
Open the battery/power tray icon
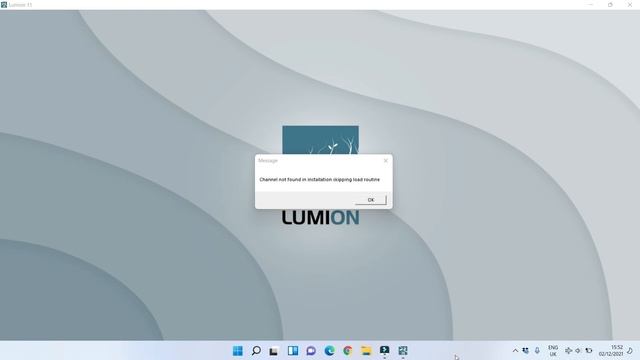[x=589, y=351]
